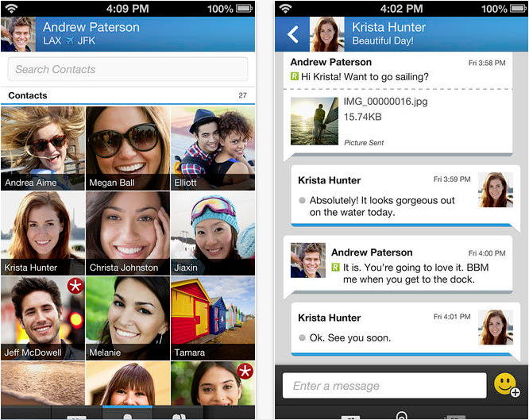Tap the Fri 4:01 PM timestamp
This screenshot has width=529, height=420.
tap(452, 317)
